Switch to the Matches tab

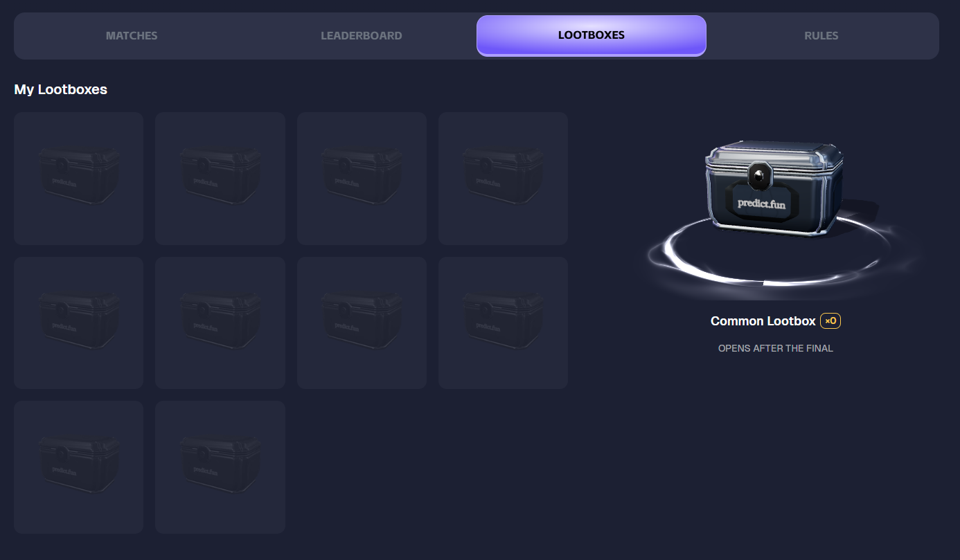[x=132, y=35]
